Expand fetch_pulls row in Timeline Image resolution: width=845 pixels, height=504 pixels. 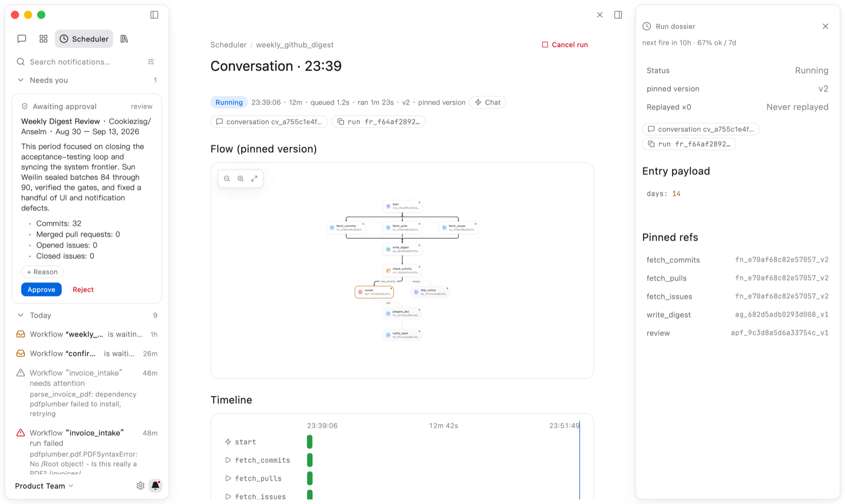[228, 479]
